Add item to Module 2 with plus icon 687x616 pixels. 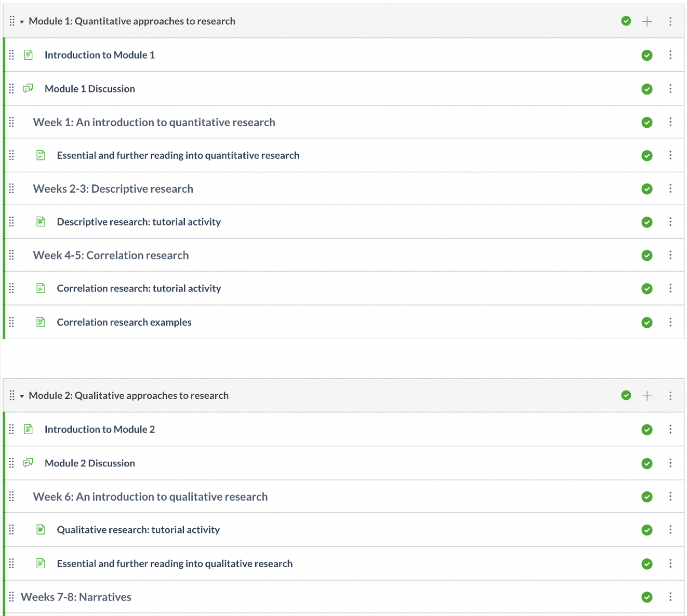[647, 396]
